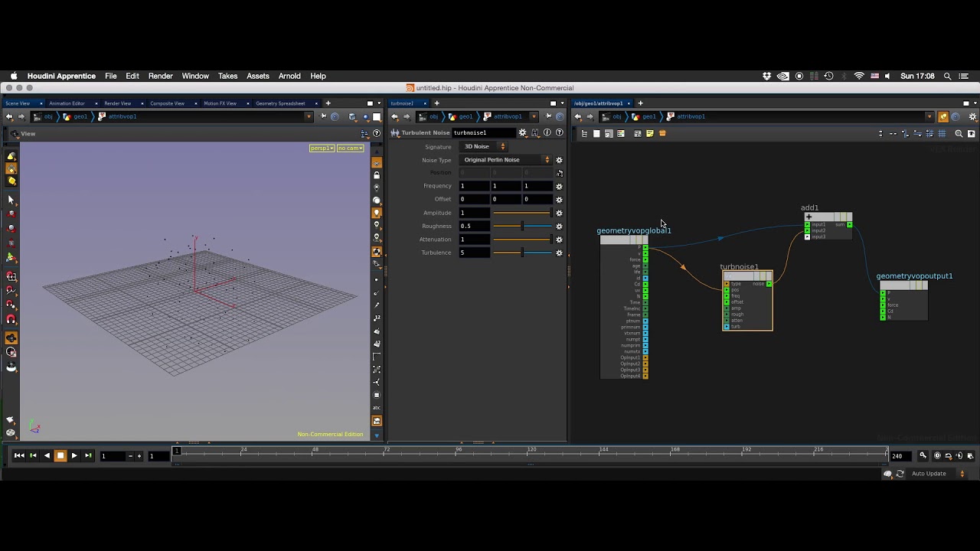The image size is (980, 551).
Task: Add sticky note in network editor toolbar
Action: click(x=650, y=133)
